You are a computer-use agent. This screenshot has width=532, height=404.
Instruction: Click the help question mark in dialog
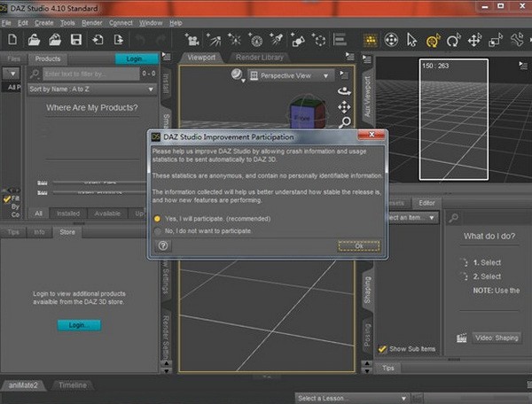(163, 245)
